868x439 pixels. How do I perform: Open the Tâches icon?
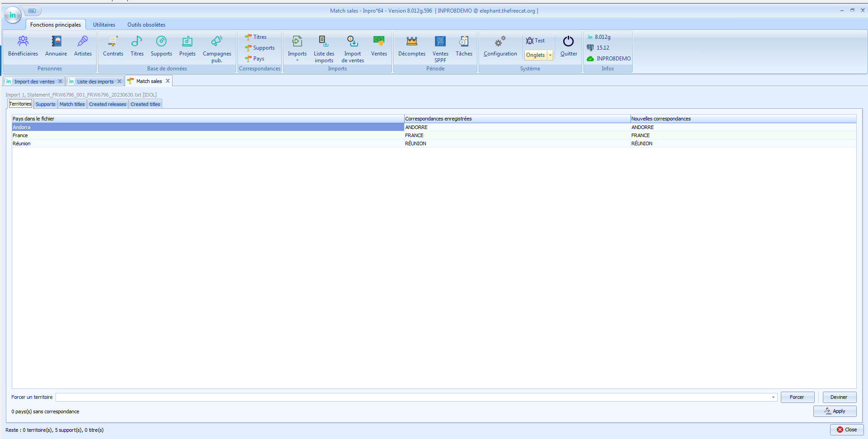(464, 42)
